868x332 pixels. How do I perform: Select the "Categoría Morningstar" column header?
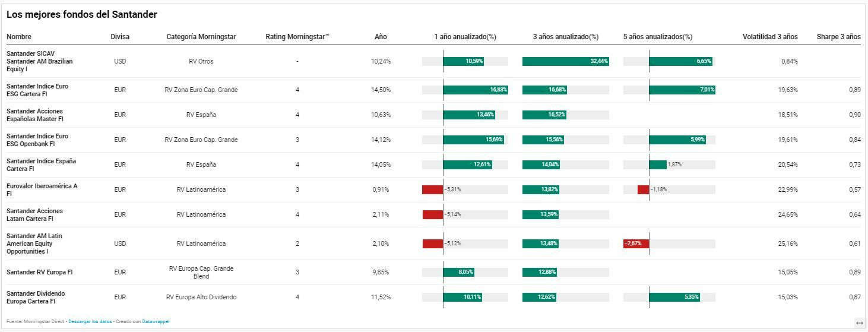201,37
